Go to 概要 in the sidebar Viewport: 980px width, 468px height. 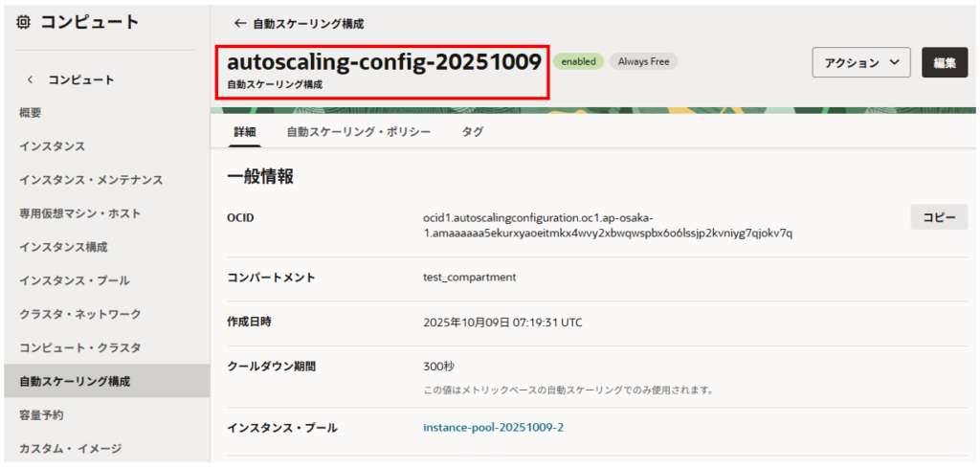[31, 113]
